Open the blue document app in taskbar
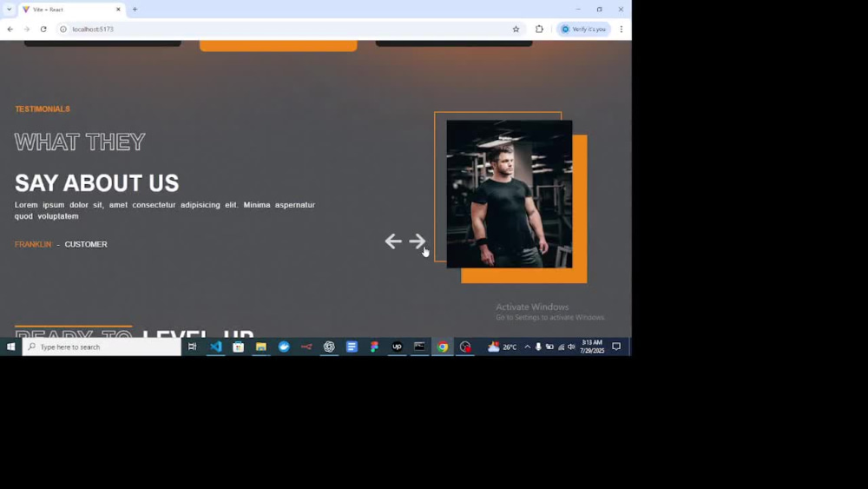 [352, 347]
